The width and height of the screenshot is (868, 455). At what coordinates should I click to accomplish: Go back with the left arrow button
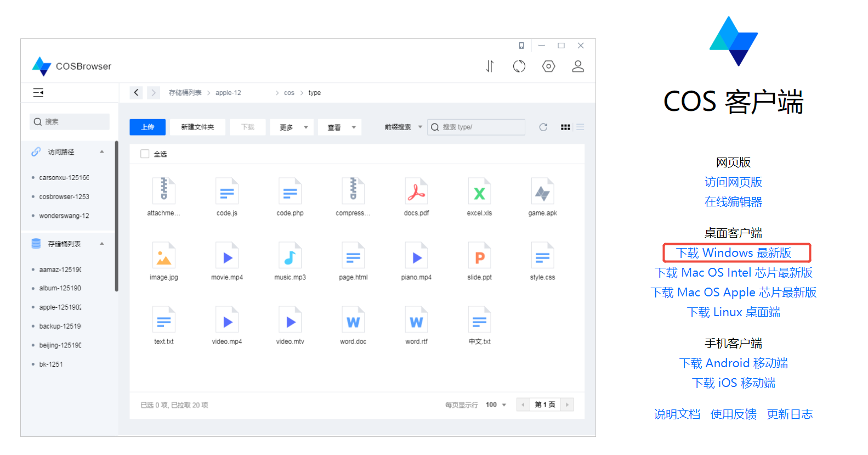[137, 93]
